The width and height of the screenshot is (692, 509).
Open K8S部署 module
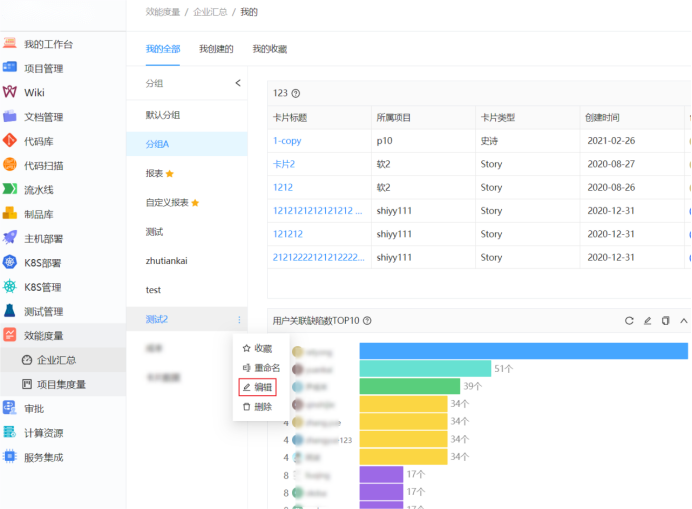pos(42,263)
